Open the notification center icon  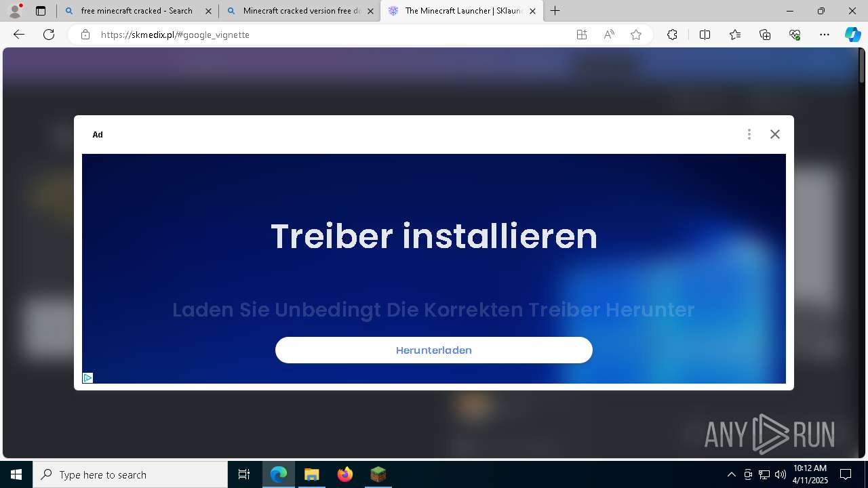846,474
